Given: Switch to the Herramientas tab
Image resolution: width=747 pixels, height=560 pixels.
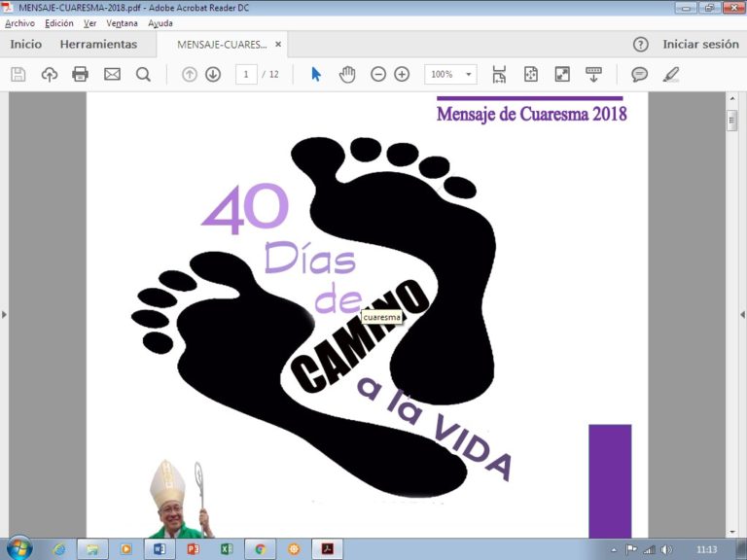Looking at the screenshot, I should (x=98, y=45).
